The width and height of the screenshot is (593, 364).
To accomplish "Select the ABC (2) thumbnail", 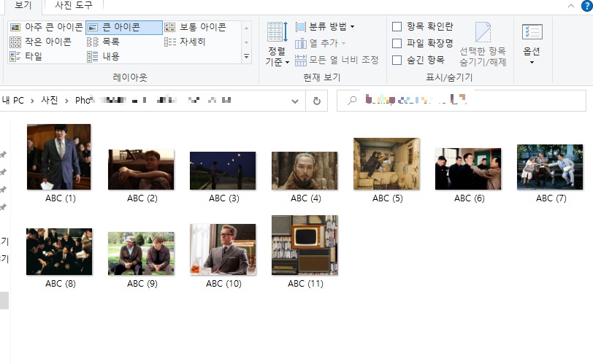I will tap(141, 169).
